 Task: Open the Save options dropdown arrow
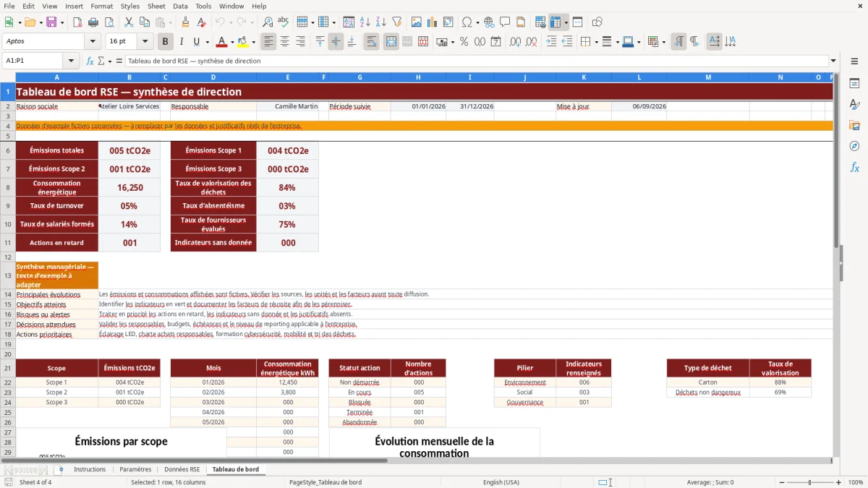(x=62, y=22)
